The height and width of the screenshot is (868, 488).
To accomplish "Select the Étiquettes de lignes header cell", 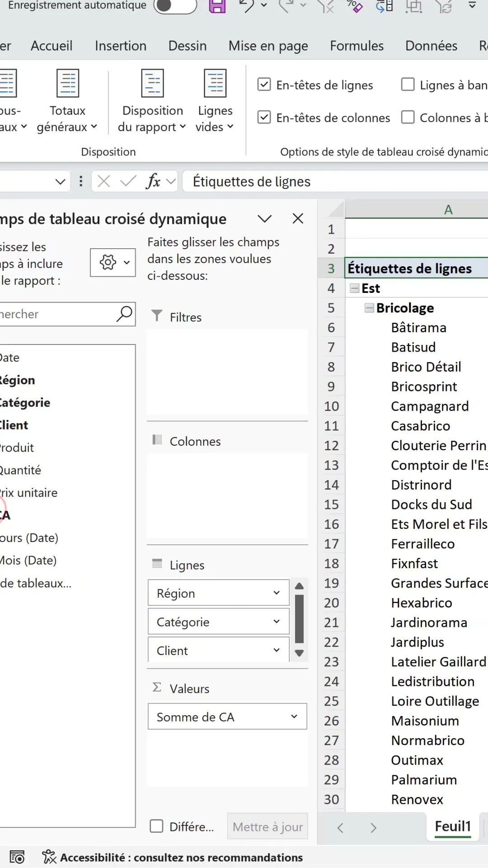I will (417, 268).
